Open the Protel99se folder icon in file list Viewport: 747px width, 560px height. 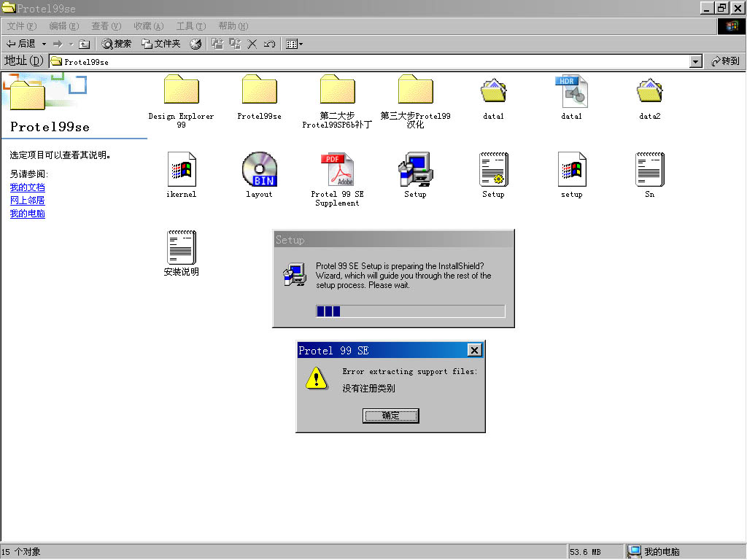click(x=259, y=90)
